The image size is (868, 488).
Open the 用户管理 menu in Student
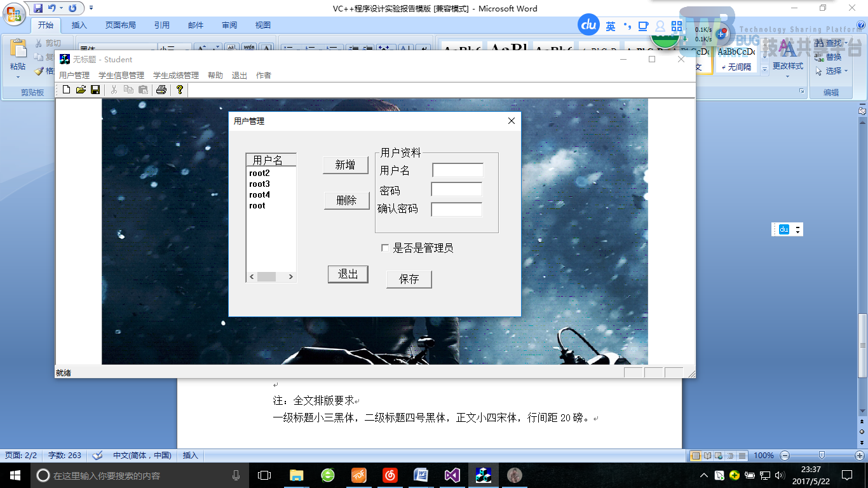(74, 75)
